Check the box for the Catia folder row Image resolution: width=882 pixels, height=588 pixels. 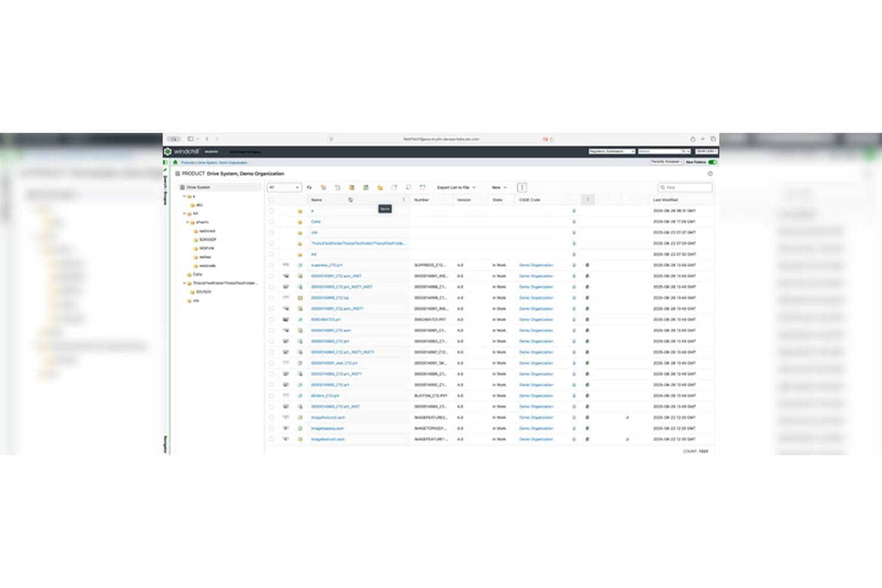(x=272, y=222)
